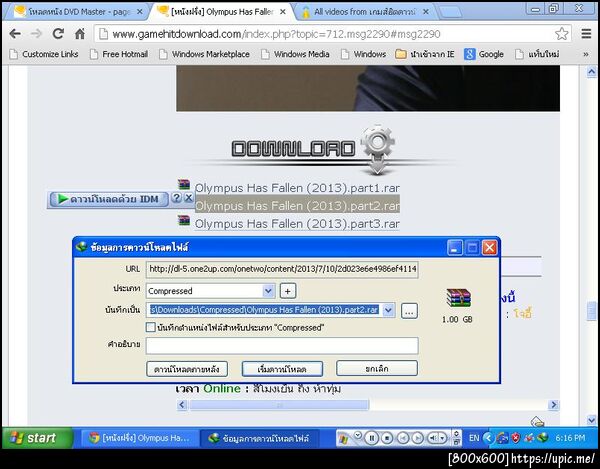Go back with Chrome back arrow
Screen dimensions: 600x469
coord(15,34)
